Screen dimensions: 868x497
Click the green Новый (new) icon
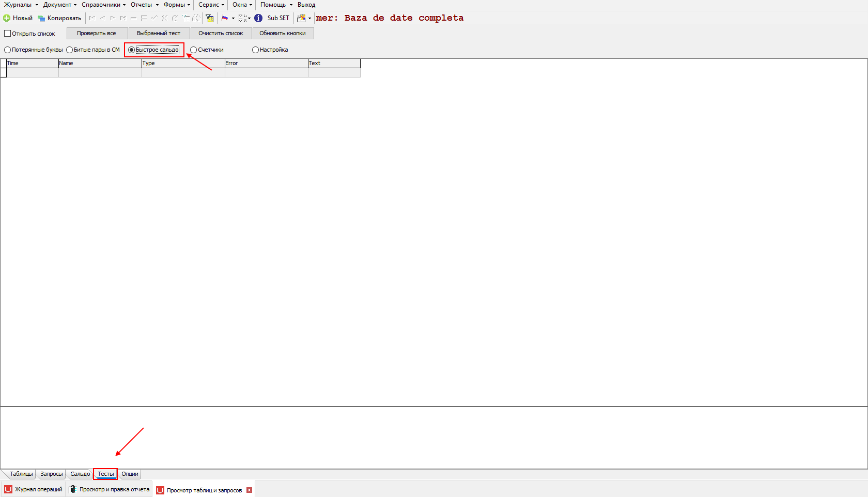pos(7,18)
